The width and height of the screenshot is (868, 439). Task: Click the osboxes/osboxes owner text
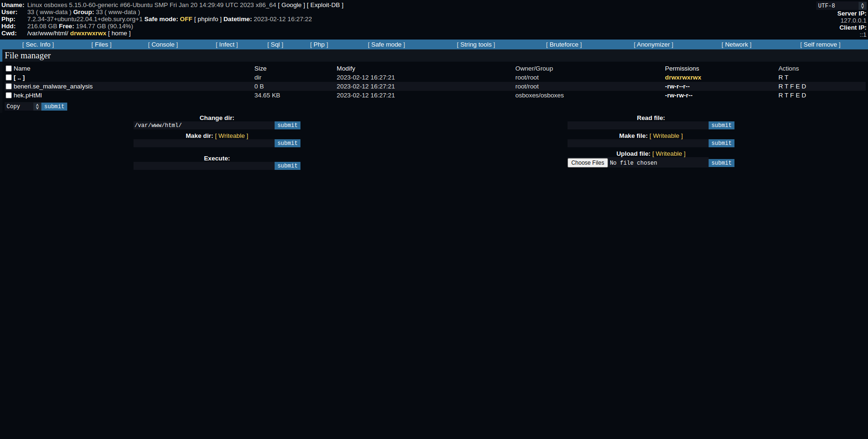click(539, 96)
